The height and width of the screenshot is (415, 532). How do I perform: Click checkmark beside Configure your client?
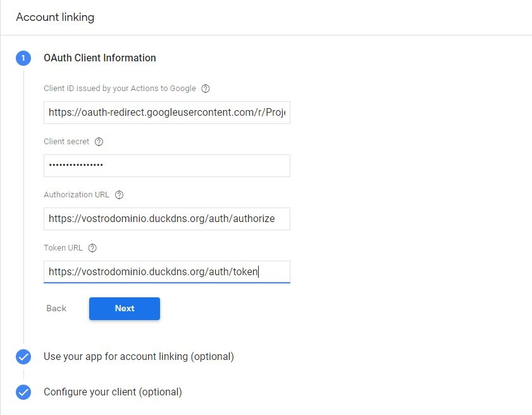(23, 392)
